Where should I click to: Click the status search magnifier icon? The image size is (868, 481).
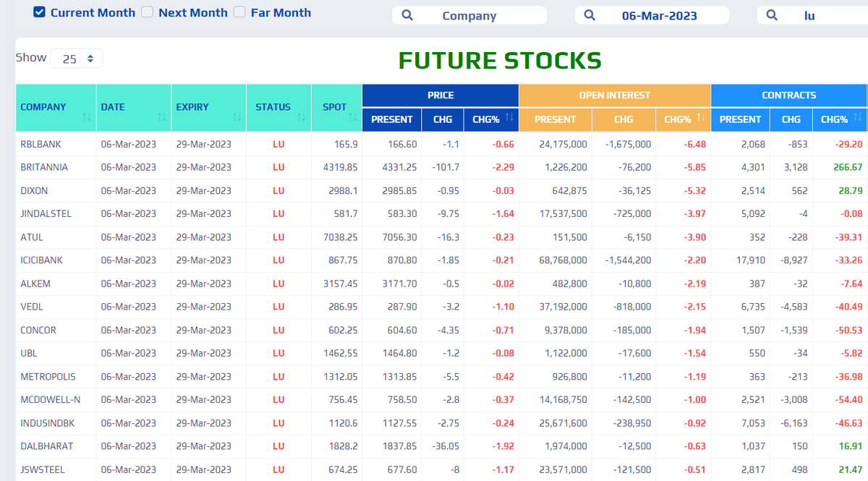pyautogui.click(x=772, y=15)
